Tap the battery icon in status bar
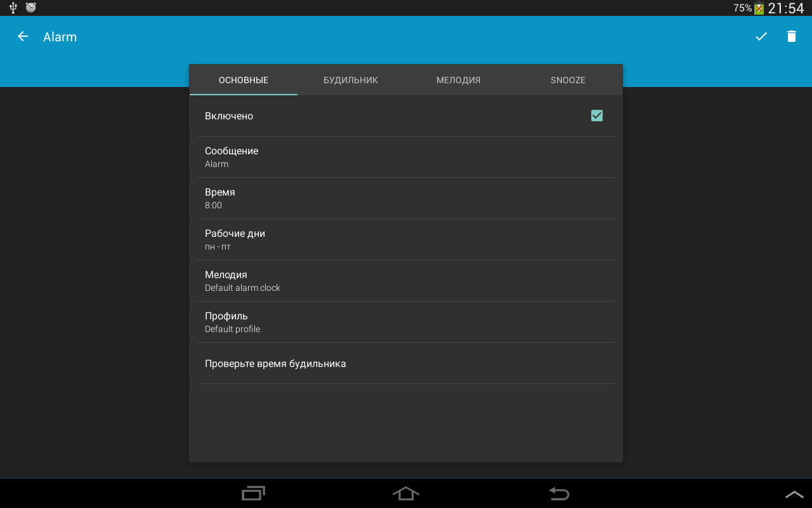Image resolution: width=812 pixels, height=508 pixels. 759,8
